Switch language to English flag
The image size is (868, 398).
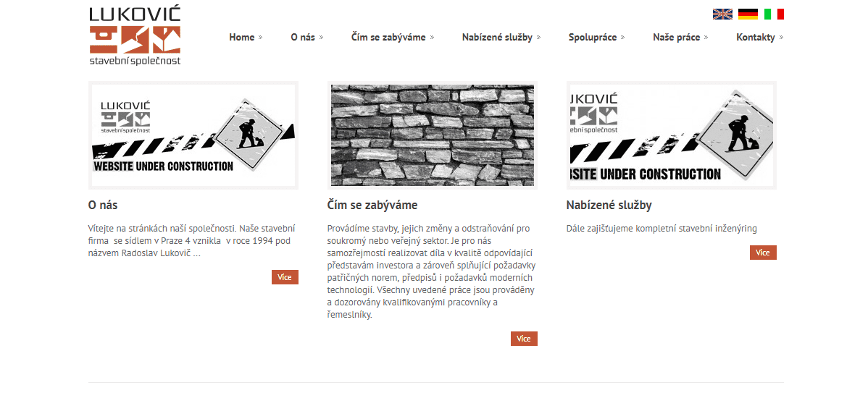[x=722, y=14]
